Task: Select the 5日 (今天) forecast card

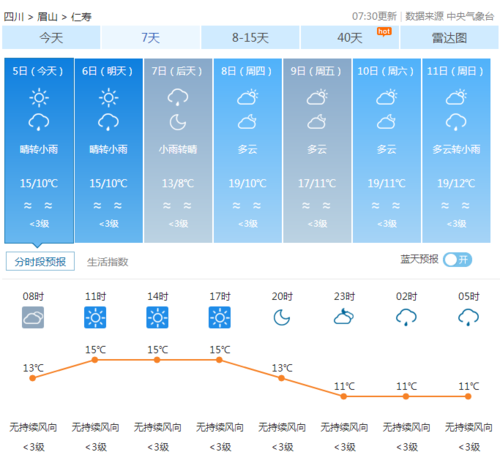Action: [39, 151]
